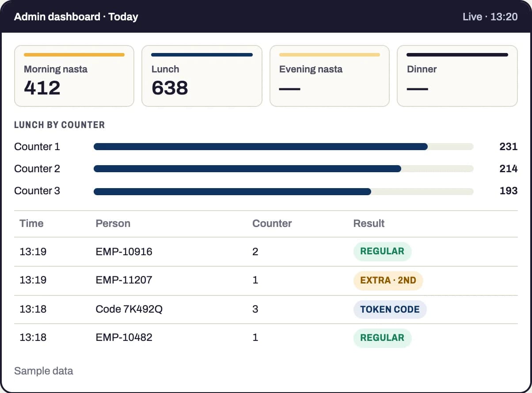Click the Counter 1 label
The image size is (532, 393).
click(37, 147)
